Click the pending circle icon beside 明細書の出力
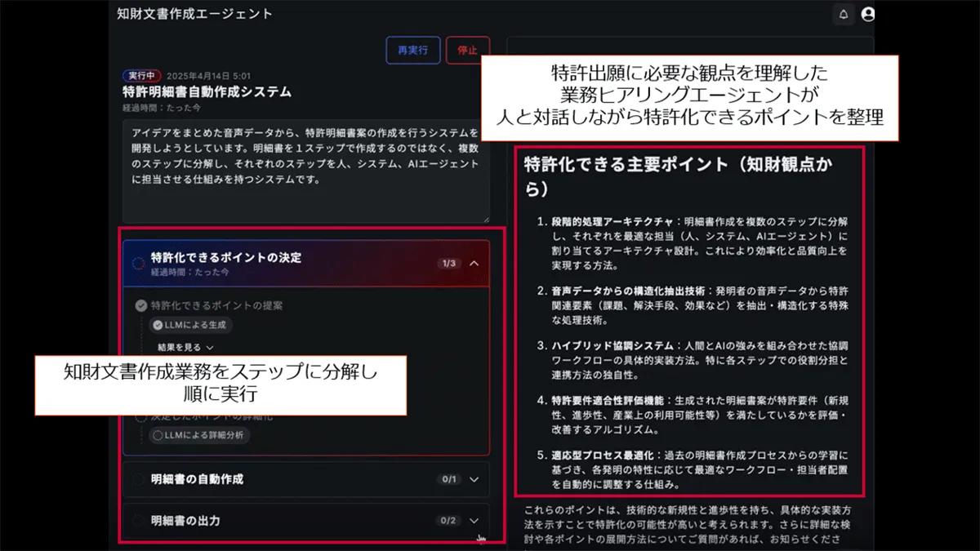This screenshot has width=980, height=551. coord(139,520)
